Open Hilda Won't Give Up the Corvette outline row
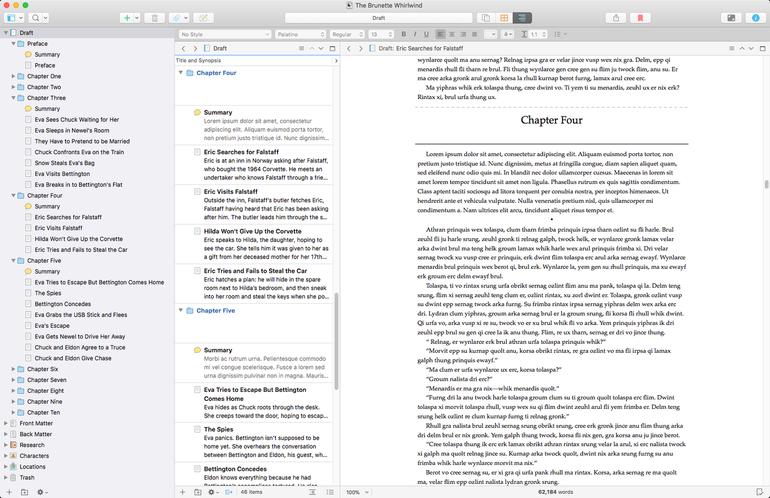 [254, 245]
